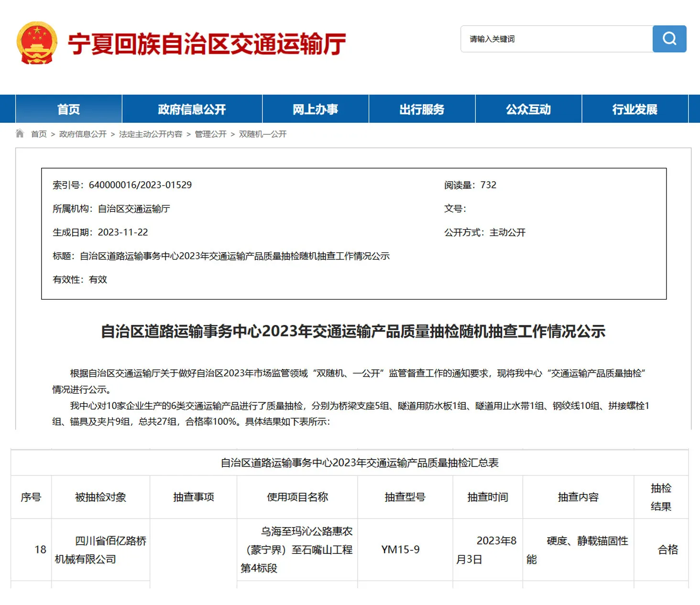Click 政府信息公开 in the breadcrumb trail

pos(83,134)
